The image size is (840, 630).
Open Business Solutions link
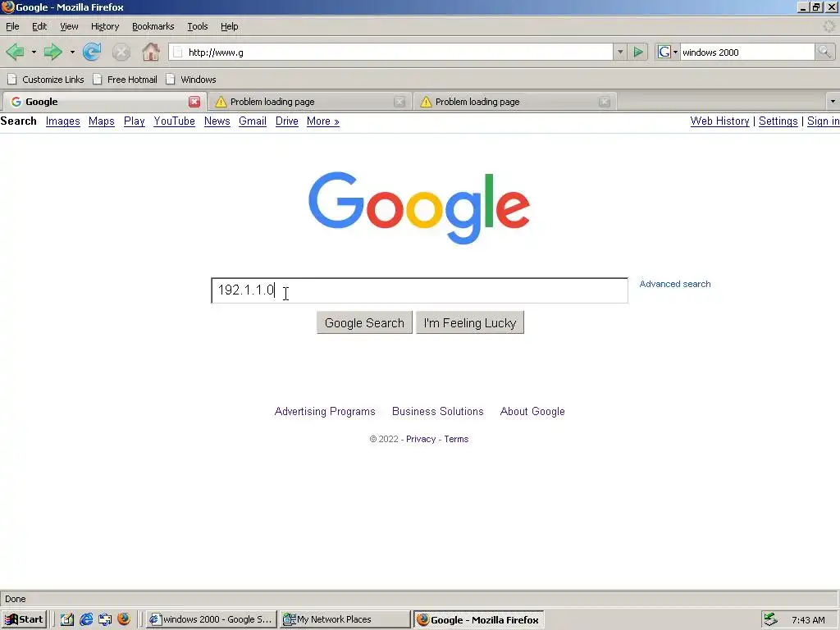438,412
